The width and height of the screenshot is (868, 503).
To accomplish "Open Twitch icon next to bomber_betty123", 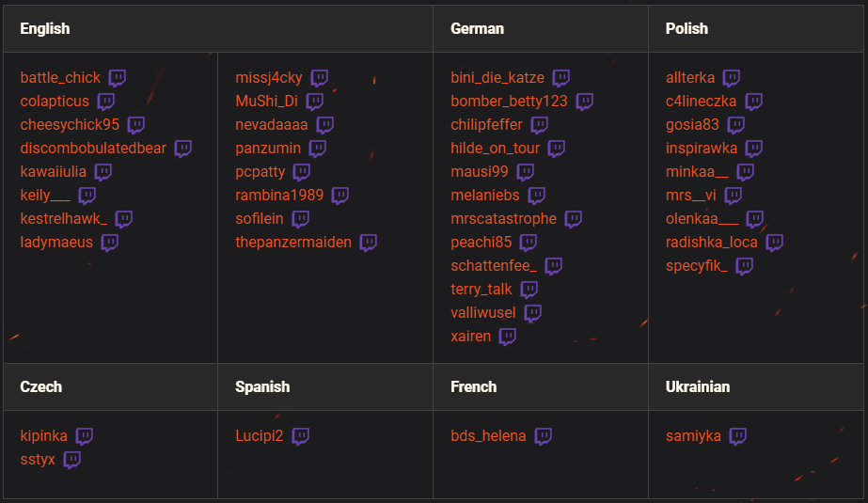I will (585, 102).
